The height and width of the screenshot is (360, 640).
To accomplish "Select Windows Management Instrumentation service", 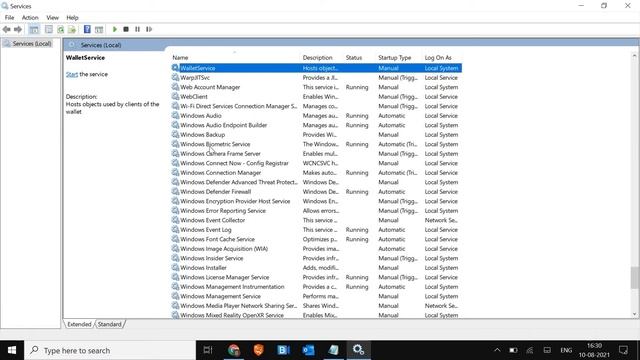I will (316, 287).
